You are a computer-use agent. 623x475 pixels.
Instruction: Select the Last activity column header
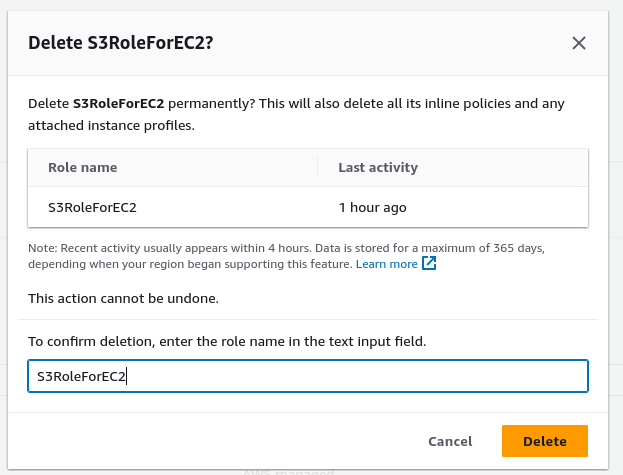click(378, 168)
